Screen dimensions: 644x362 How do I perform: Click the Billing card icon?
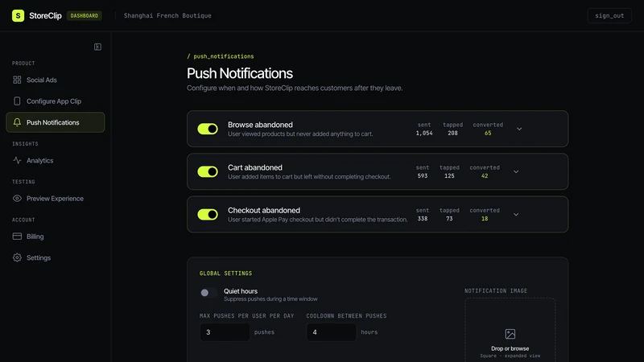tap(17, 237)
